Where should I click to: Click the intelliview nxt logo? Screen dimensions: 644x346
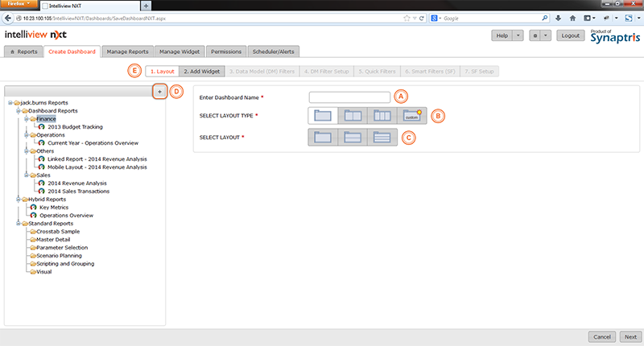pyautogui.click(x=35, y=35)
